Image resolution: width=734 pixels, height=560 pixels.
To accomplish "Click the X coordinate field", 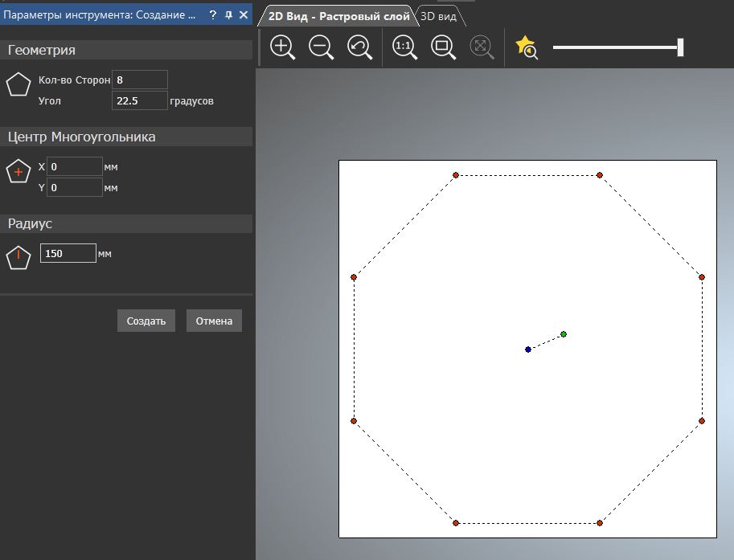I will tap(75, 166).
